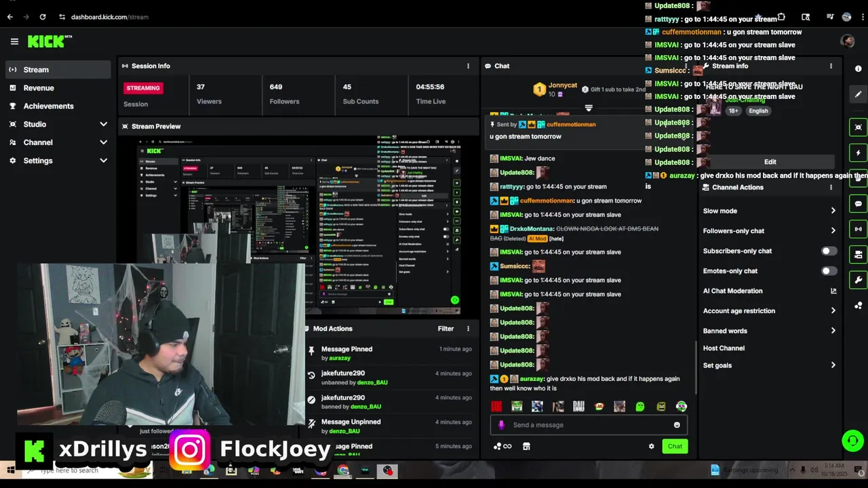868x488 pixels.
Task: Click Chrome icon in Windows taskbar
Action: coord(342,470)
